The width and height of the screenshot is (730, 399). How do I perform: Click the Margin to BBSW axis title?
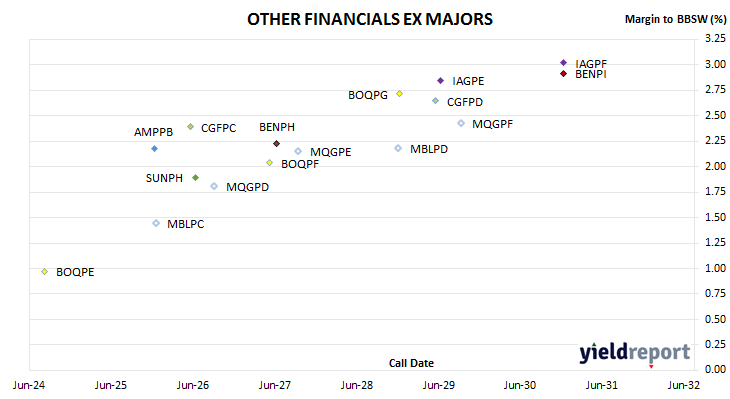675,19
